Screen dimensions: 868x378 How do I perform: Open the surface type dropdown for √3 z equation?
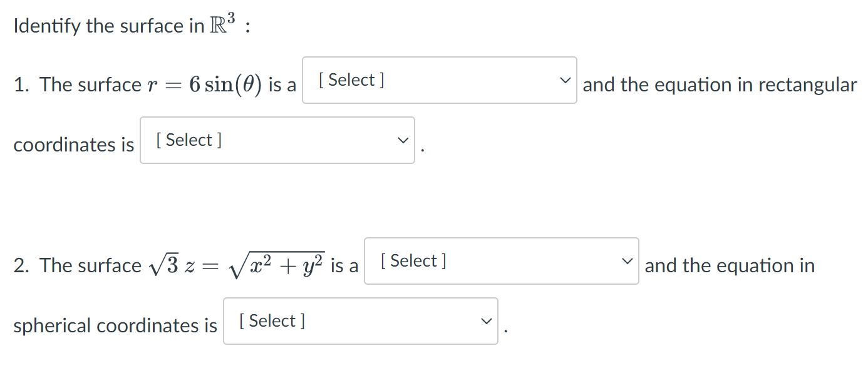[500, 260]
